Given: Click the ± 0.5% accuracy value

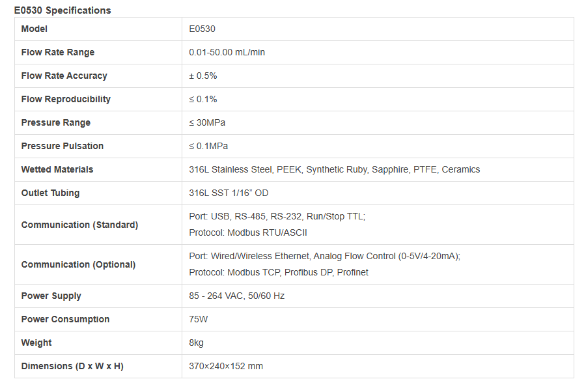Looking at the screenshot, I should [202, 76].
